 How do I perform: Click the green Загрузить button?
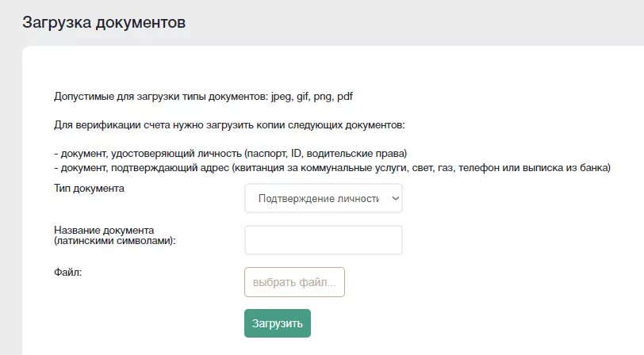278,323
